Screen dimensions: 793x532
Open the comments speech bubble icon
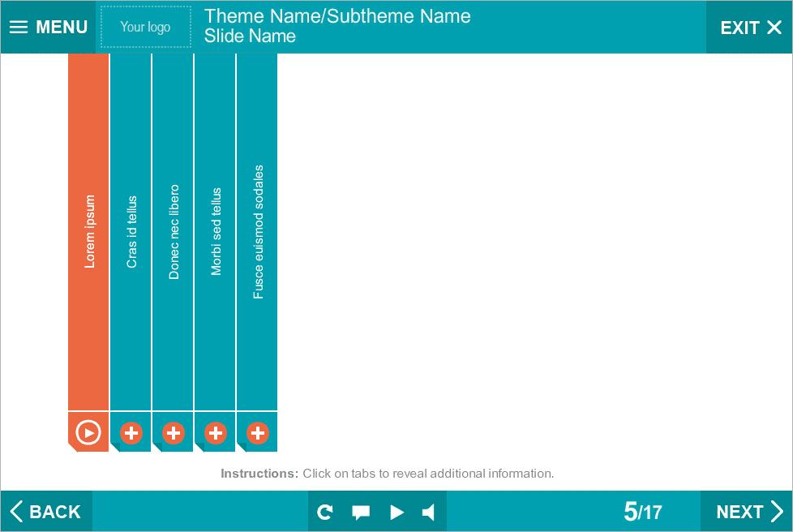(361, 512)
